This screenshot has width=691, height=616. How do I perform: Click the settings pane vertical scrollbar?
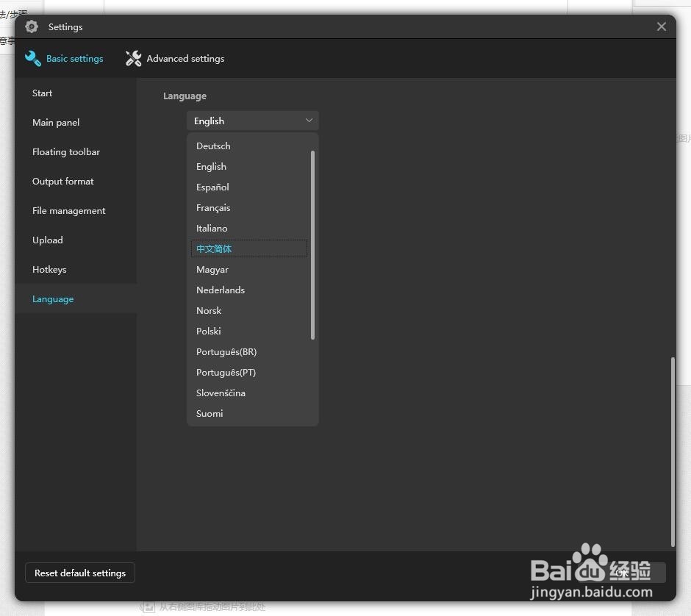click(673, 451)
